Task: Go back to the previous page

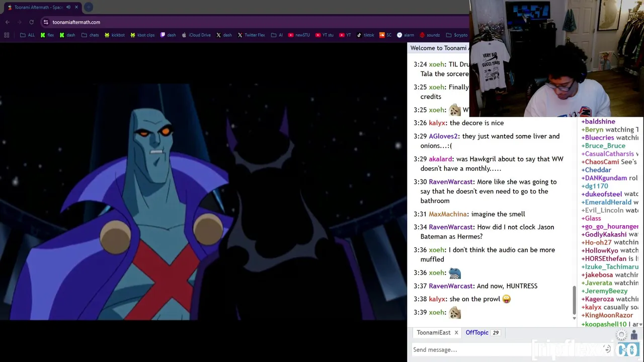Action: click(x=8, y=22)
